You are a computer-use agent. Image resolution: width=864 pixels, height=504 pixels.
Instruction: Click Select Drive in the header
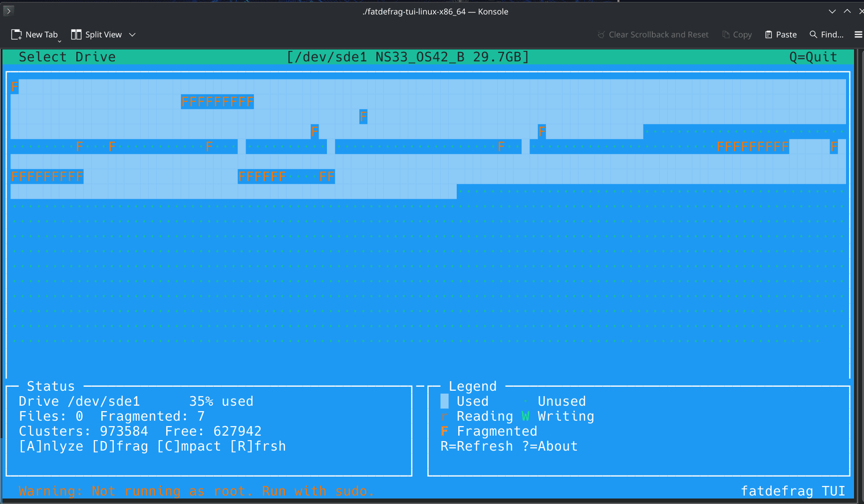click(x=67, y=57)
